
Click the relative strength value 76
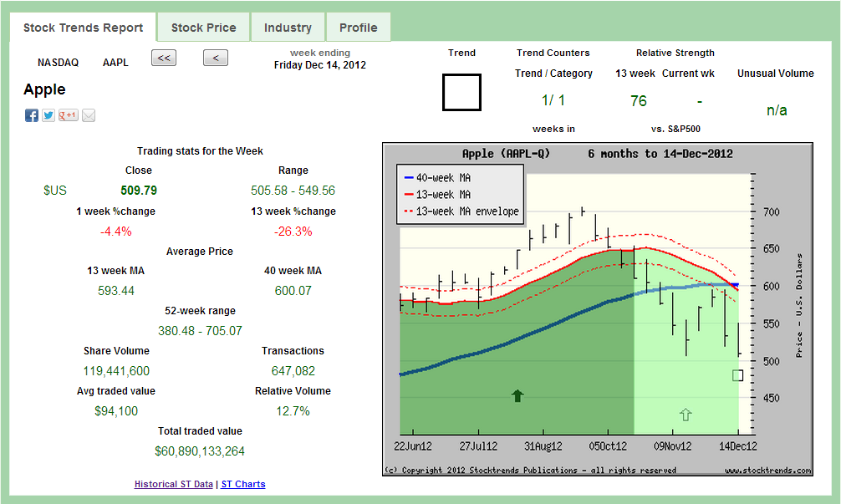click(638, 101)
